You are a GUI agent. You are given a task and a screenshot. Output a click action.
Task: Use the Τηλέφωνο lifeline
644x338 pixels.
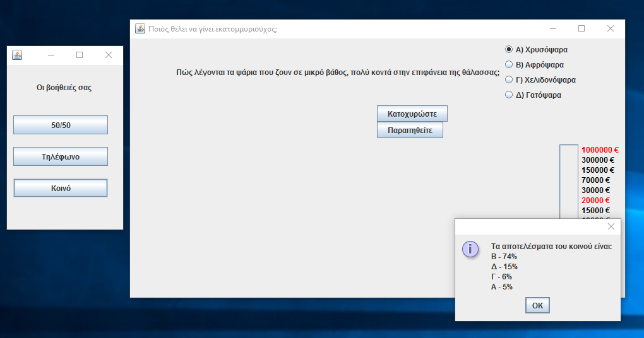61,156
